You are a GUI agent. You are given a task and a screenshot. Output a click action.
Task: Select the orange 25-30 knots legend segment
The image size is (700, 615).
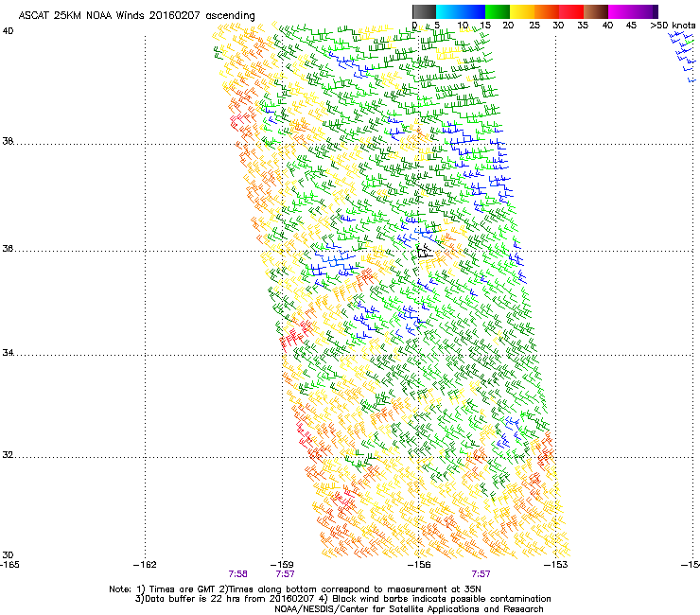(x=547, y=11)
